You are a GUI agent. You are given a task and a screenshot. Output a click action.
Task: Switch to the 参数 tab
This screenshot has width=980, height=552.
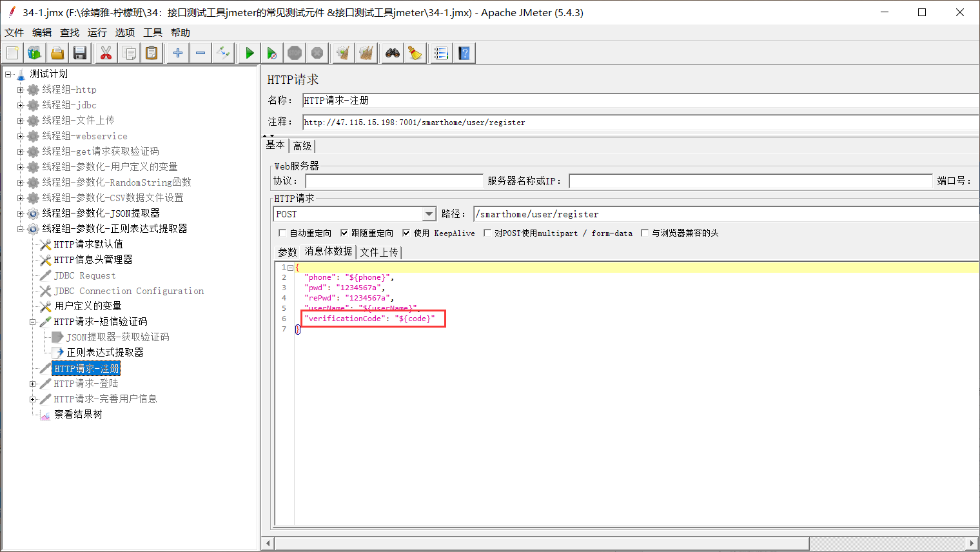[x=288, y=251]
